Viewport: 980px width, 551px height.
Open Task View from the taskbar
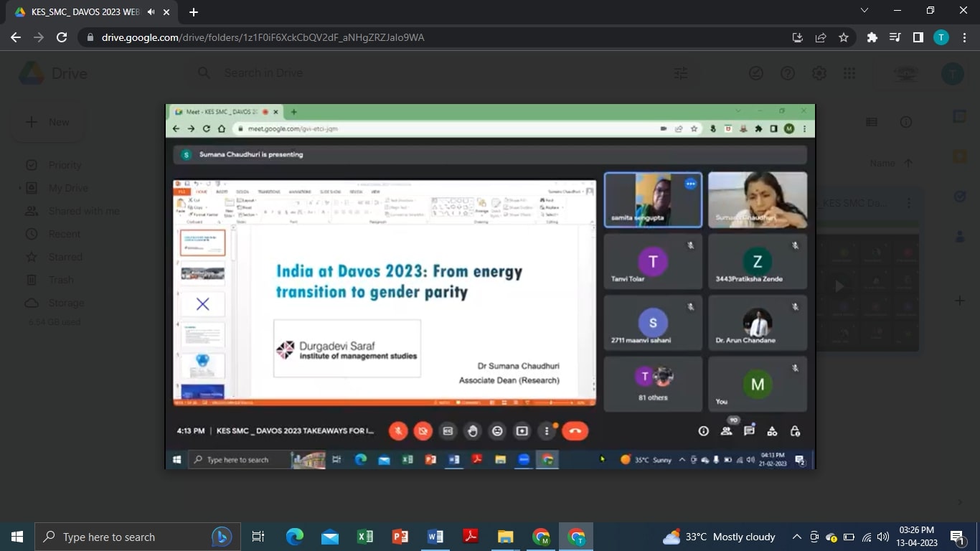coord(258,537)
